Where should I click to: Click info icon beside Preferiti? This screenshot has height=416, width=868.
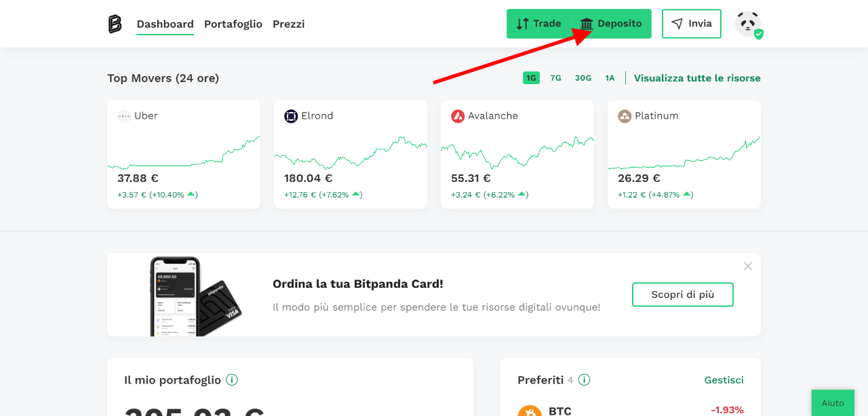(584, 379)
